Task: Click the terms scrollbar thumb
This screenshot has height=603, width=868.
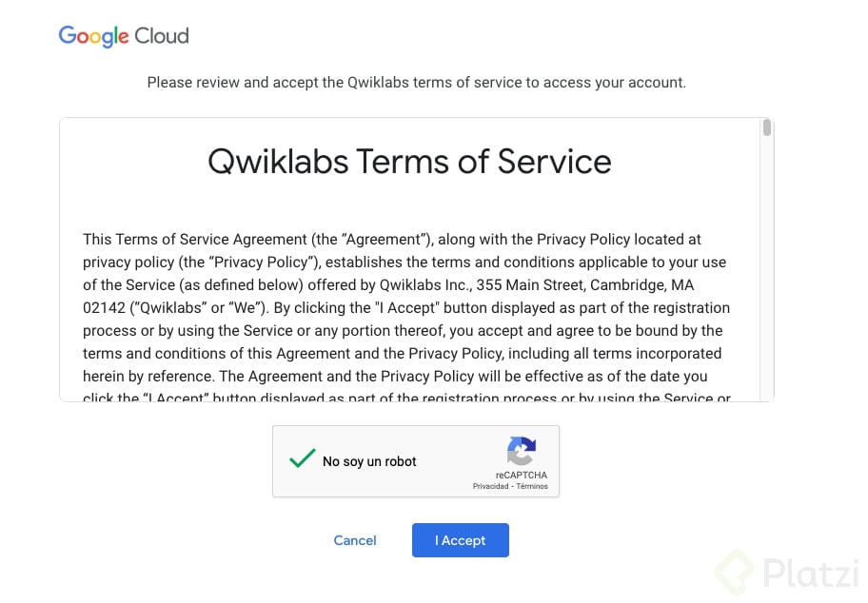Action: (x=767, y=127)
